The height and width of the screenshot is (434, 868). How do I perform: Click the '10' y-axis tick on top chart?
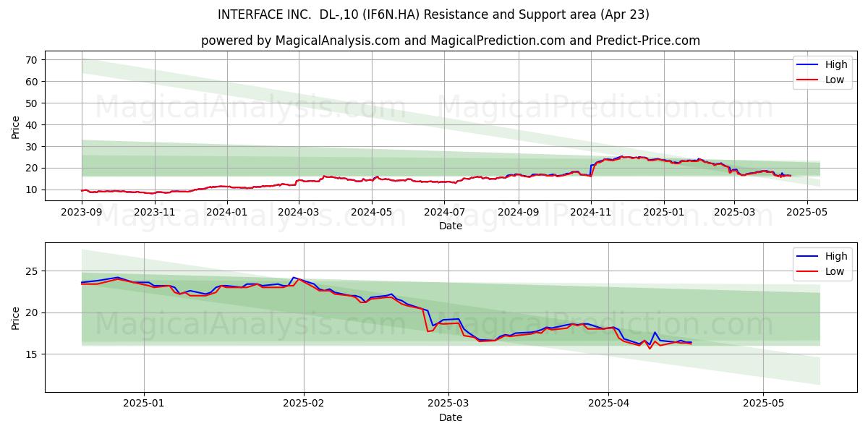click(33, 190)
